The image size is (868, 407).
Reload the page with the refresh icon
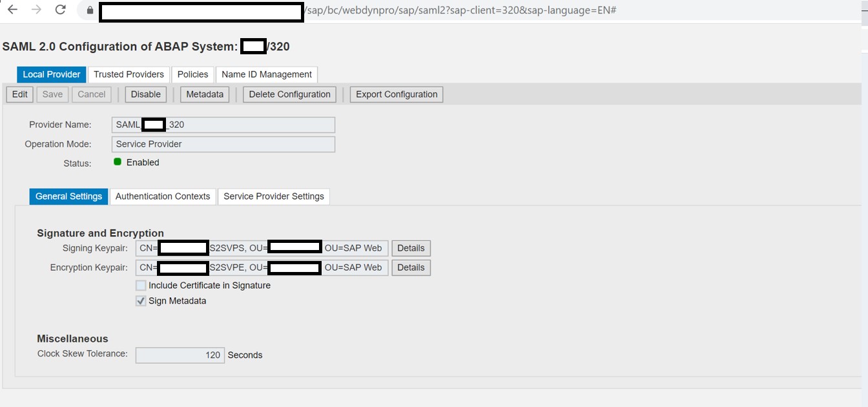click(x=60, y=10)
